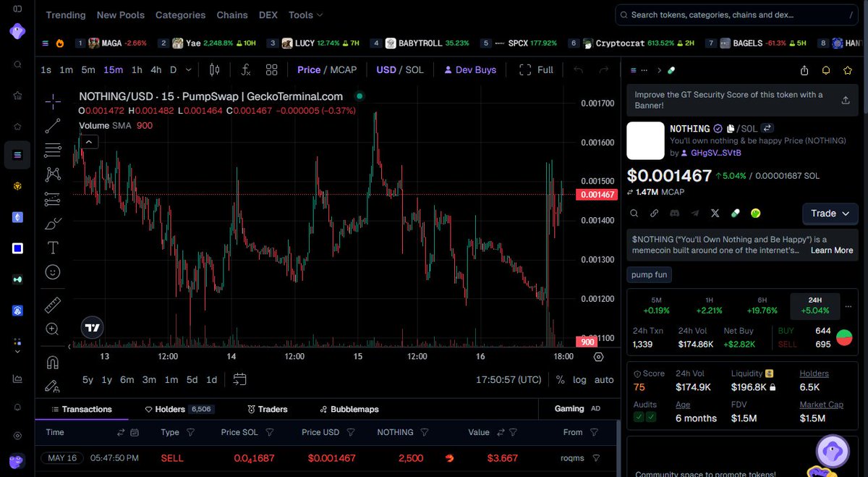Toggle lock all drawing tools

pos(53,387)
